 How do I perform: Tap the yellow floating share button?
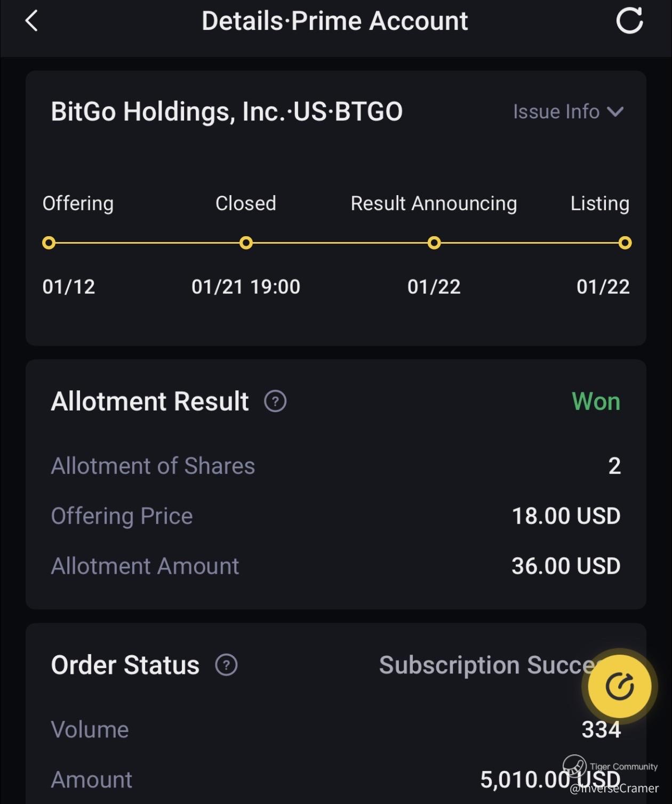pos(619,686)
